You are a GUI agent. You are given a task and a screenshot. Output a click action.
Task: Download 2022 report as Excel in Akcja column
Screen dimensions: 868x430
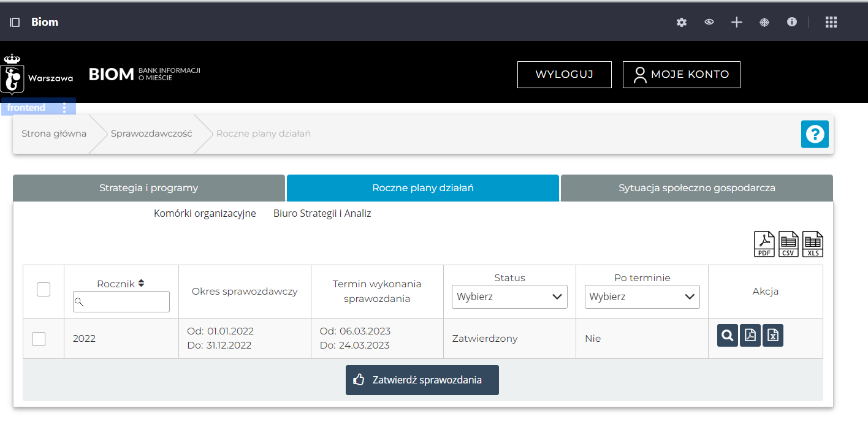coord(773,335)
